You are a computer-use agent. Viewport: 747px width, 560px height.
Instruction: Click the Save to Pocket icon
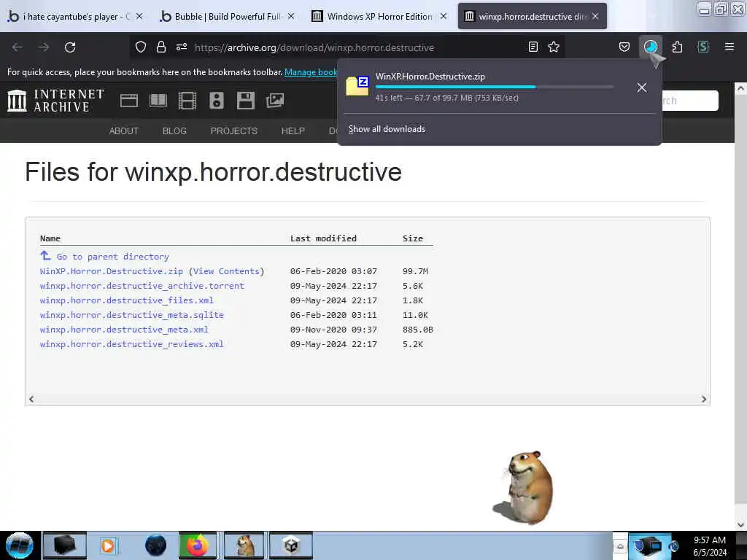[624, 47]
